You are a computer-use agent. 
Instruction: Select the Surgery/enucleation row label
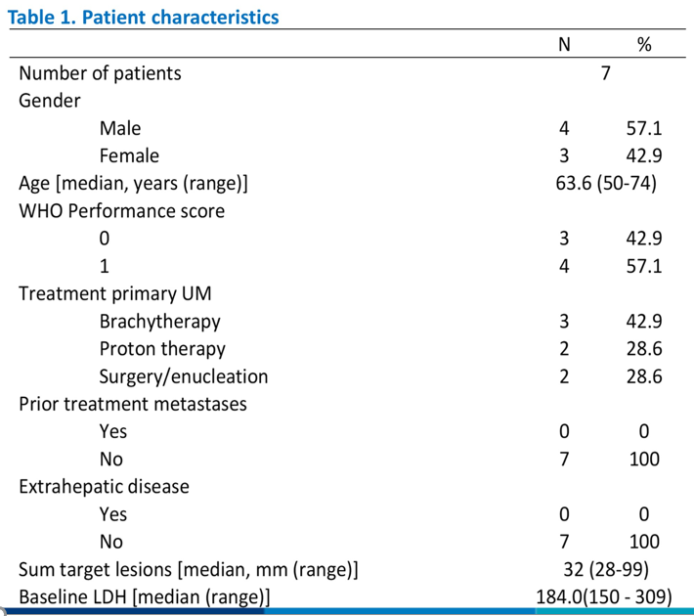[x=183, y=375]
